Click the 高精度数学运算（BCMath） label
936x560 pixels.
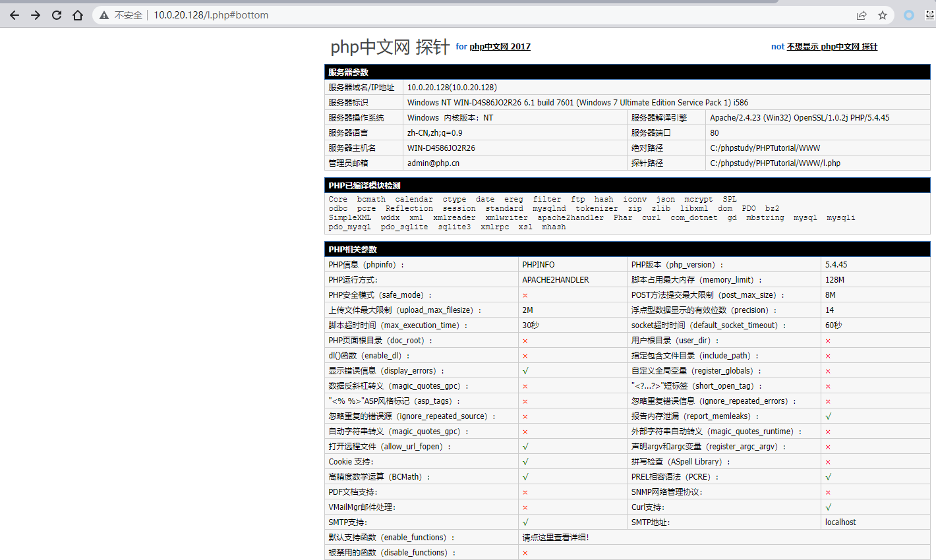point(379,477)
